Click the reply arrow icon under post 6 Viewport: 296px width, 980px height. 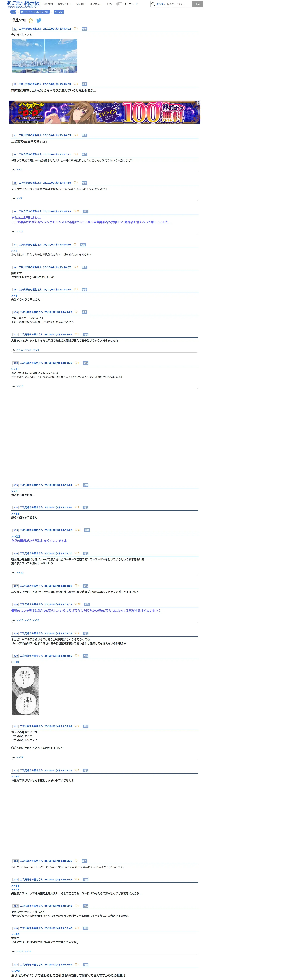pyautogui.click(x=14, y=232)
